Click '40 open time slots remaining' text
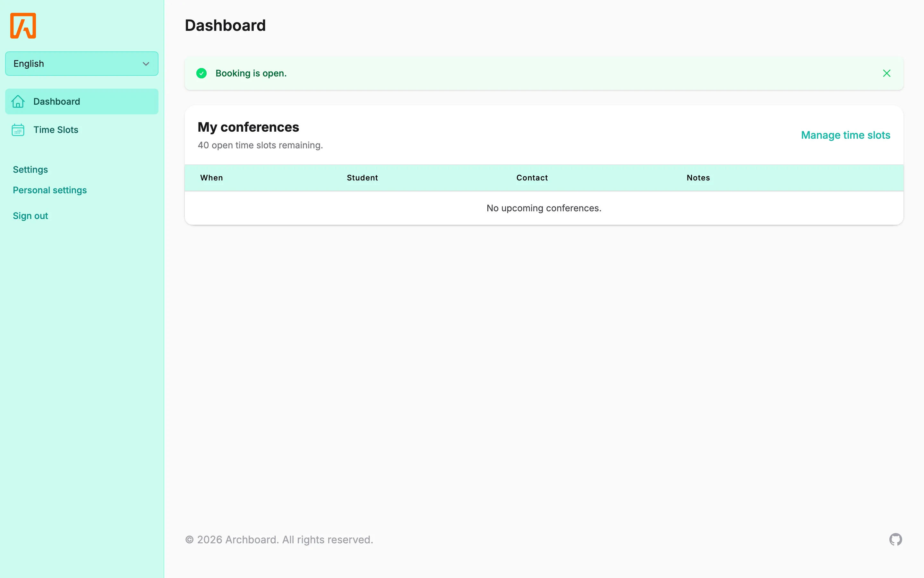Screen dimensions: 924x578 click(x=261, y=145)
